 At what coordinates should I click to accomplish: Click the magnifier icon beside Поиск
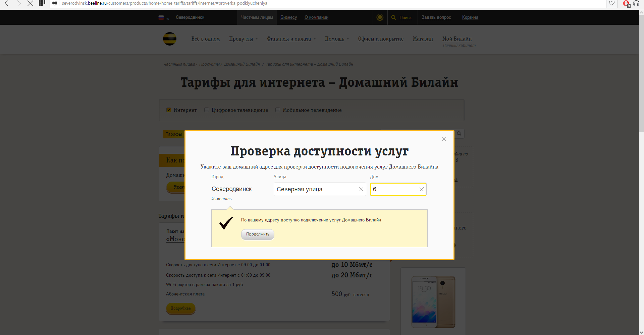tap(394, 17)
